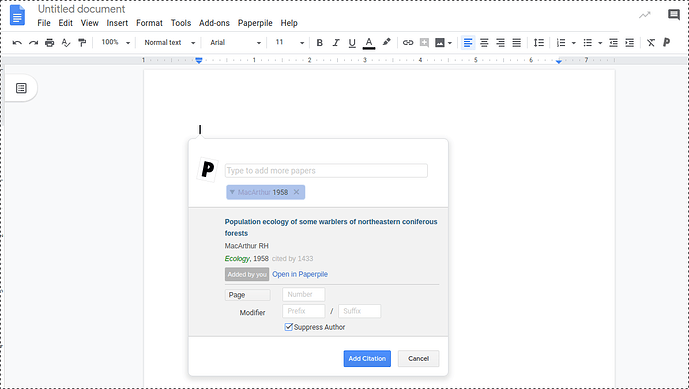Open the Format menu
Image resolution: width=689 pixels, height=389 pixels.
tap(149, 23)
